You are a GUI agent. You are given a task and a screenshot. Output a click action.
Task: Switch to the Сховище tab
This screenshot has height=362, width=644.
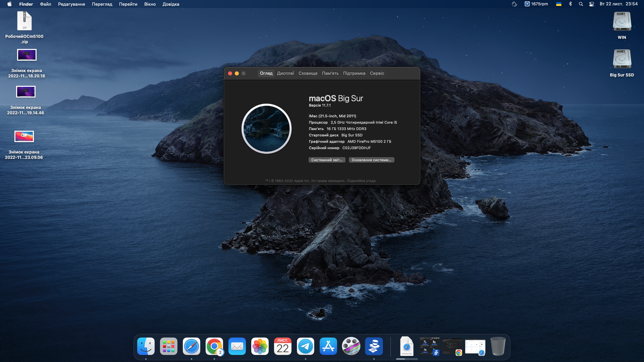tap(308, 73)
